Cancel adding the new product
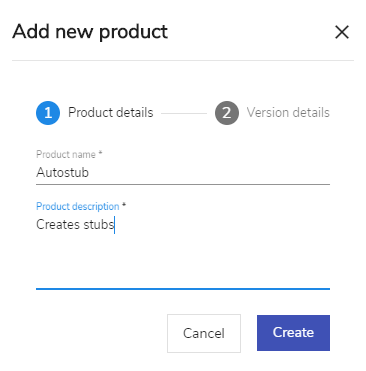Screen dimensions: 366x371 (x=204, y=333)
